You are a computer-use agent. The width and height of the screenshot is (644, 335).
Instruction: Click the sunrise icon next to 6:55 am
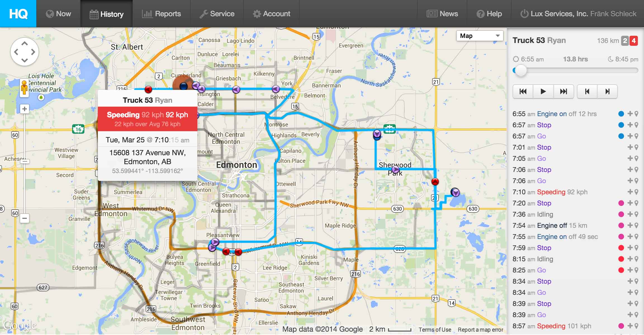click(x=516, y=59)
